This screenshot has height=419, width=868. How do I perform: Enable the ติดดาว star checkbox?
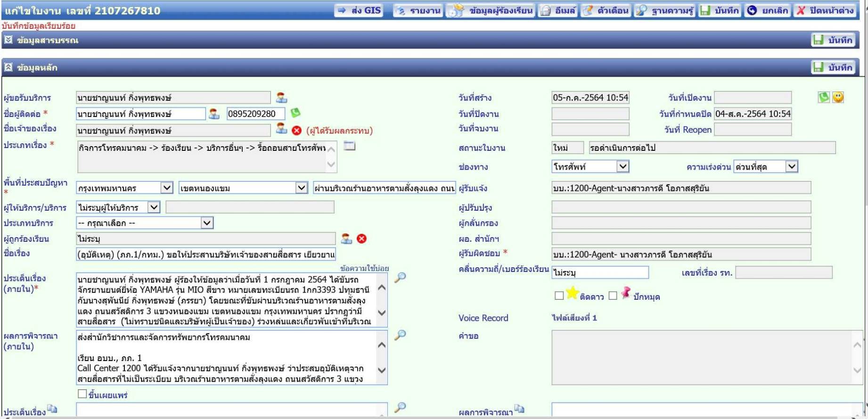click(559, 296)
